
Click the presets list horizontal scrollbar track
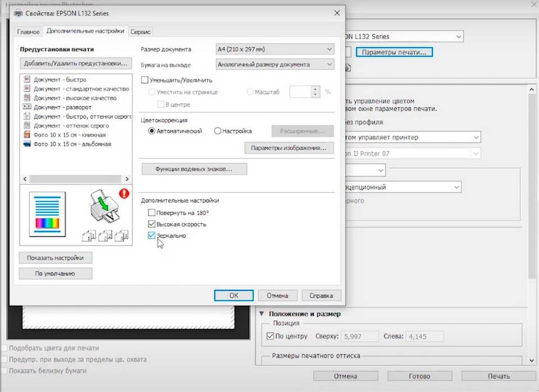(x=76, y=179)
